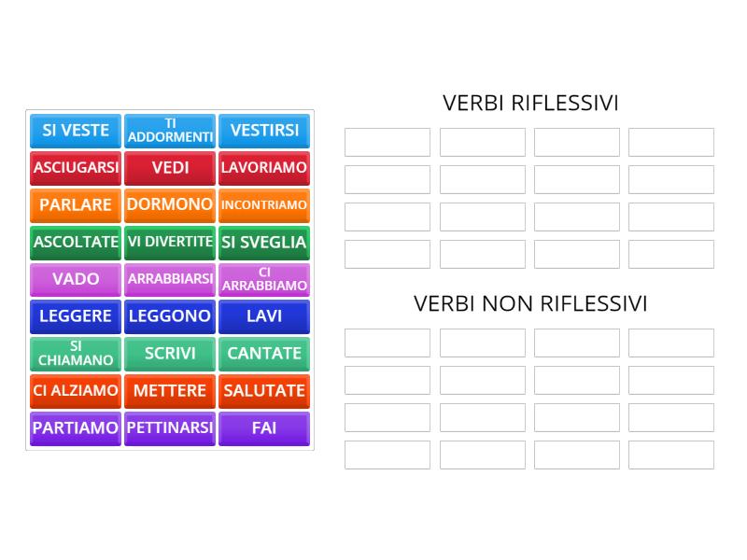Click the VERBI NON RIFLESSIVI heading
747x560 pixels.
529,303
